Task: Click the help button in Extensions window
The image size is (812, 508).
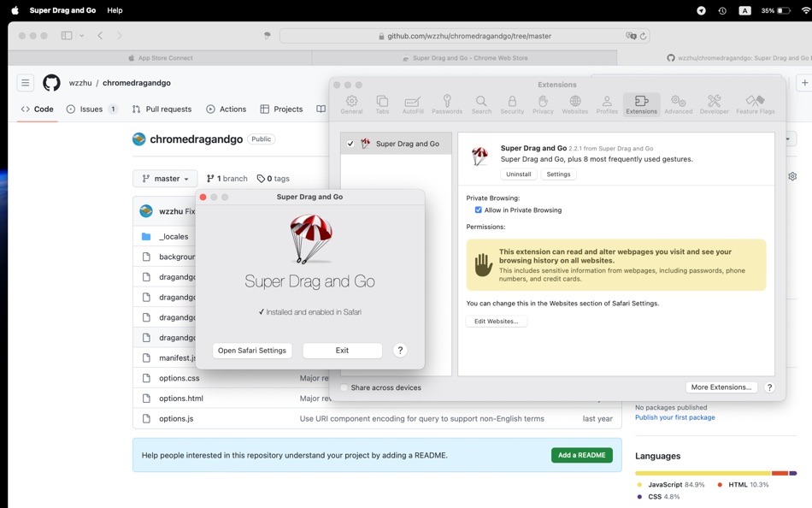Action: pos(769,387)
